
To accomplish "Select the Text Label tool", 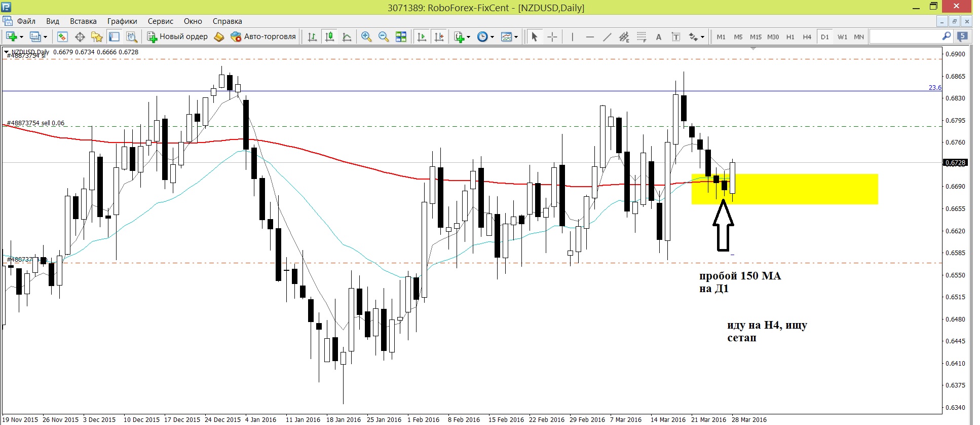I will click(x=676, y=37).
